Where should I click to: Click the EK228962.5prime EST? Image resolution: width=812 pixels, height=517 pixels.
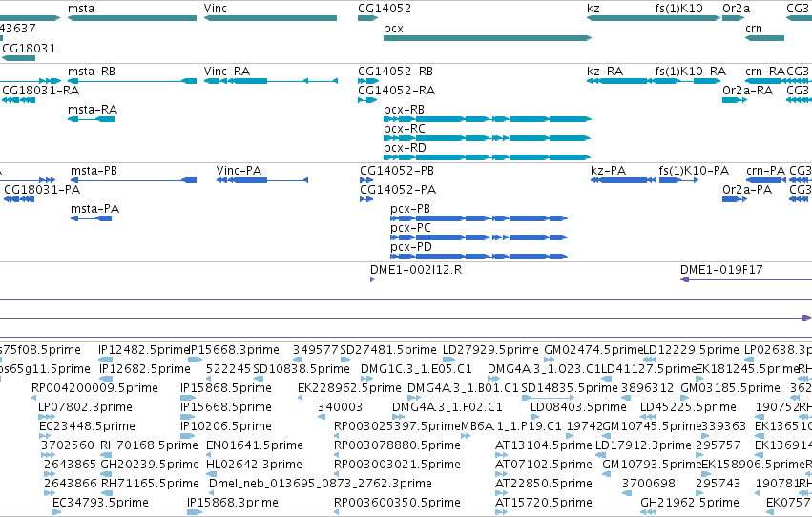pos(301,398)
